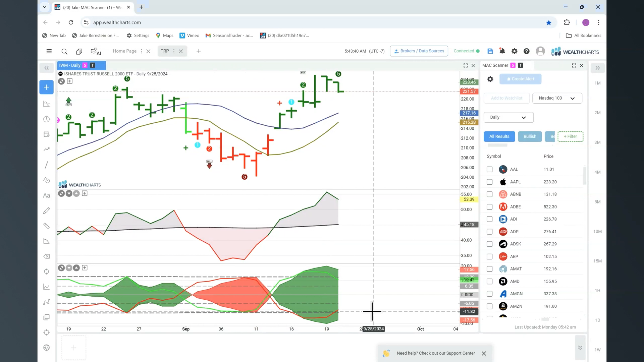Tick the ADP checkbox
The image size is (644, 362).
pyautogui.click(x=489, y=232)
